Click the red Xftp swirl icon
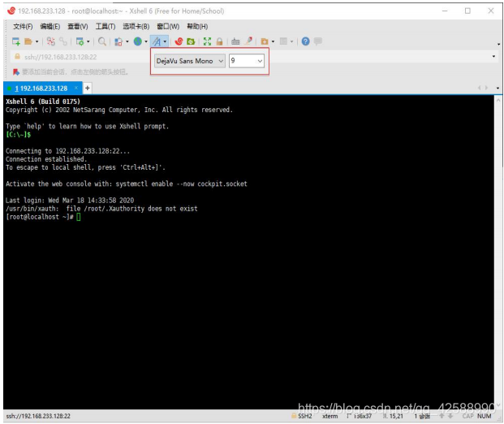Screen dimensions: 504x424 point(179,41)
